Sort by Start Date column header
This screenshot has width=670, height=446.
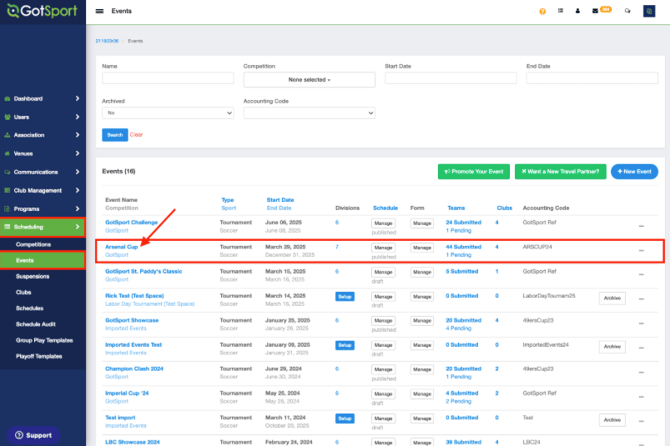tap(280, 200)
